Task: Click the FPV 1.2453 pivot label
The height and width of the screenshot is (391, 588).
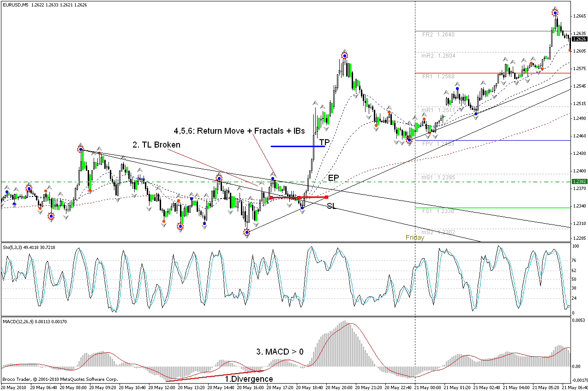Action: tap(438, 144)
